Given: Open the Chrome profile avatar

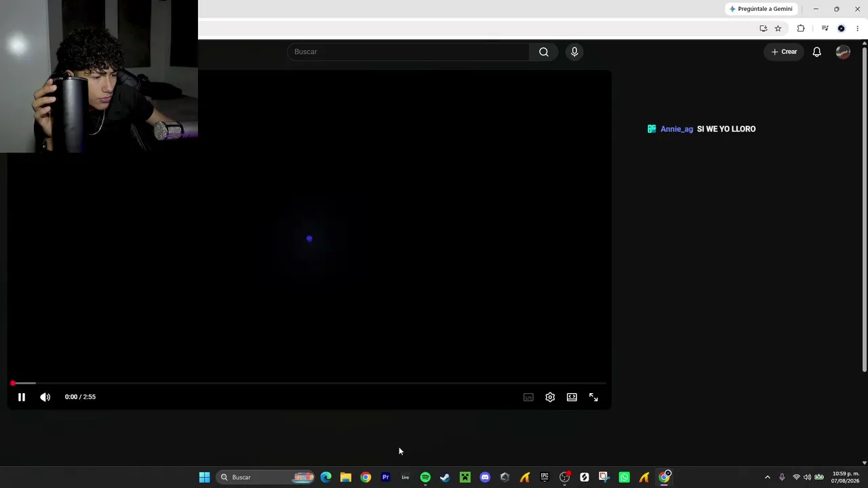Looking at the screenshot, I should coord(842,28).
